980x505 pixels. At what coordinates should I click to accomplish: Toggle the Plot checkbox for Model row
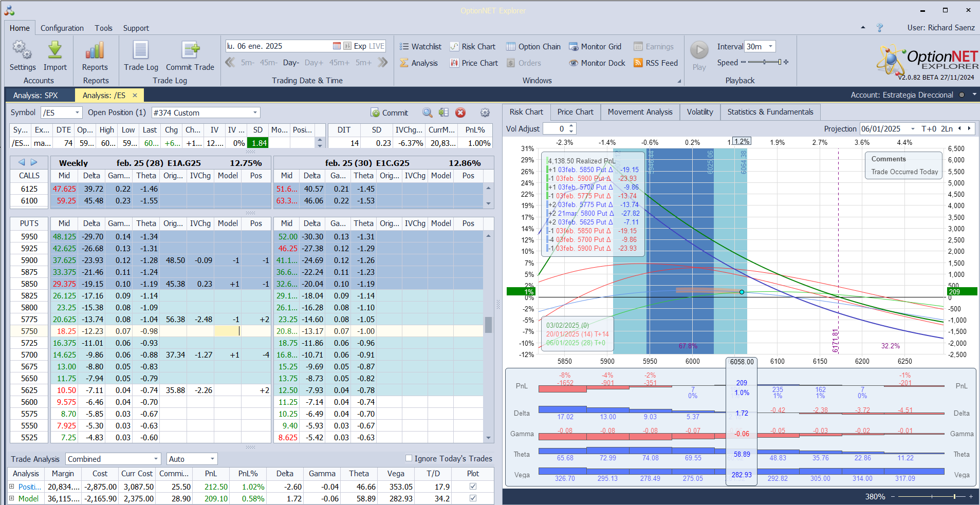[473, 498]
